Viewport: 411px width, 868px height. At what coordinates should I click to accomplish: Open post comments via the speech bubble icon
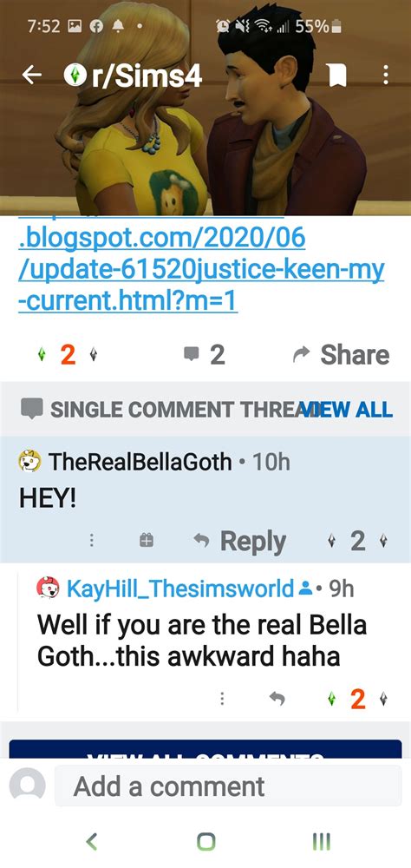click(x=192, y=354)
